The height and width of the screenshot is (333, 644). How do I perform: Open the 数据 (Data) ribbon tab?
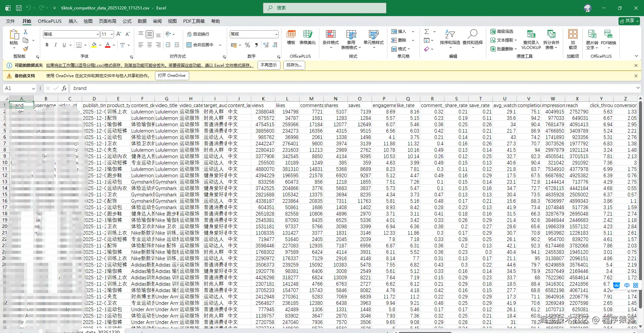point(142,21)
